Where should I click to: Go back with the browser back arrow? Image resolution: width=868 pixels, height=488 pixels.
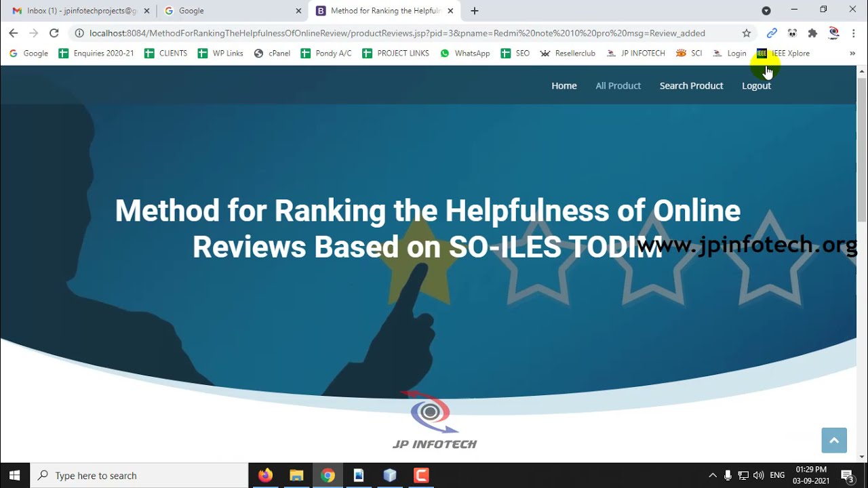point(14,33)
